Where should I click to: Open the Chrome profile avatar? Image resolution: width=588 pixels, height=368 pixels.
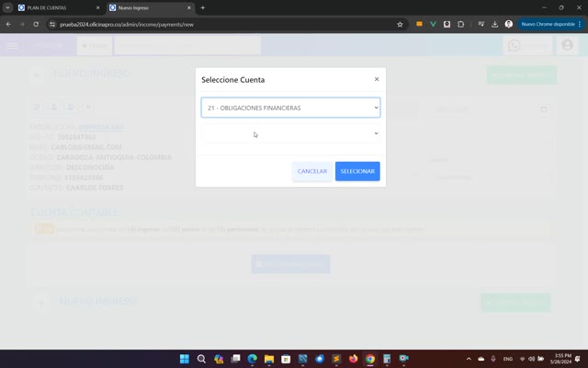coord(508,24)
